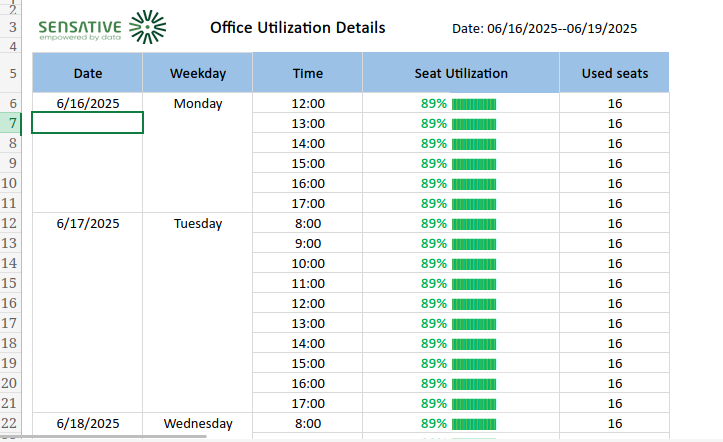Select the 6/16/2025 date cell
The height and width of the screenshot is (442, 723).
tap(87, 103)
